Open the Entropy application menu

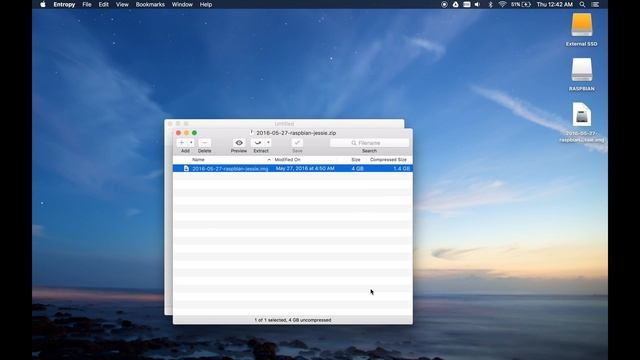(x=64, y=4)
